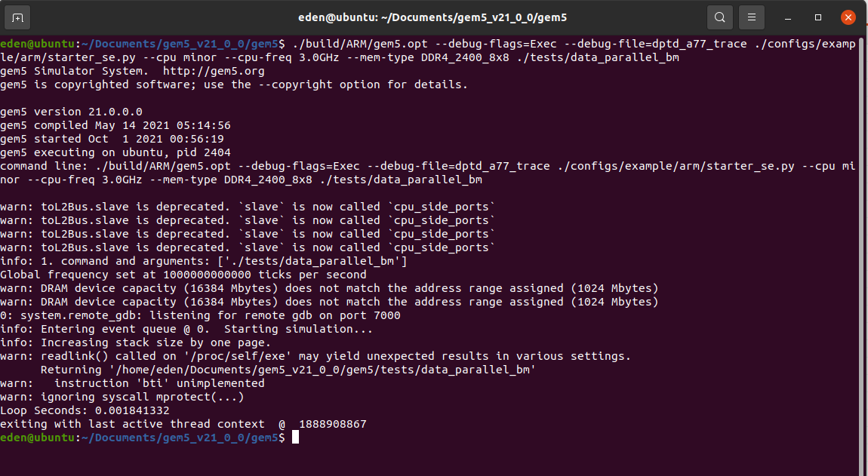The height and width of the screenshot is (476, 868).
Task: Click the remote gdb port 7000 line
Action: click(x=200, y=315)
